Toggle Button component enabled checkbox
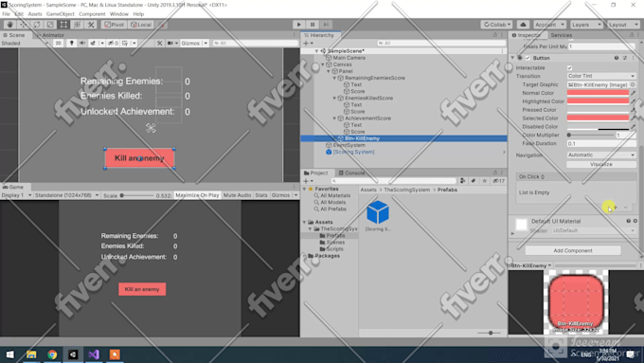The height and width of the screenshot is (363, 644). click(528, 58)
